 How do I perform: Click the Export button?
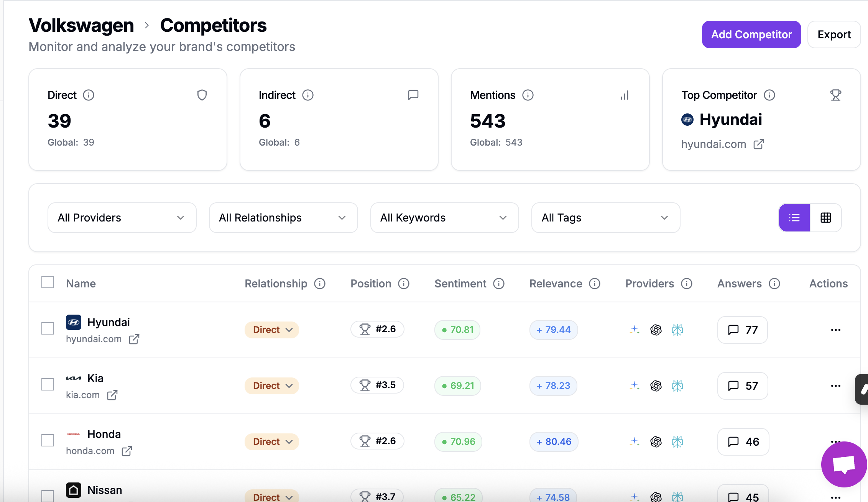[834, 34]
